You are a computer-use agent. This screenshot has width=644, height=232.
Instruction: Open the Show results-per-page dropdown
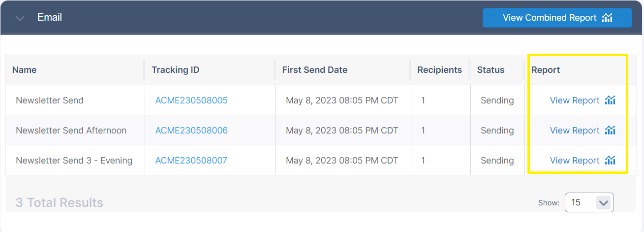(x=589, y=202)
